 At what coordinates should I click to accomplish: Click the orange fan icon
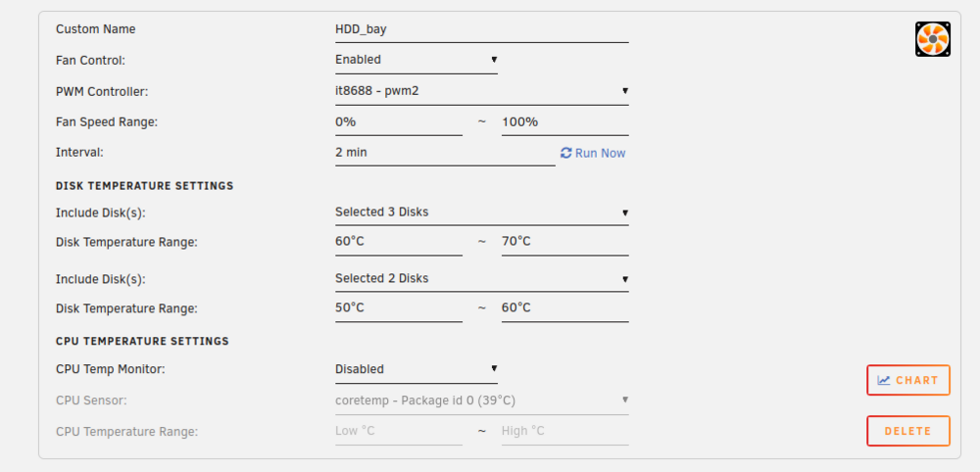933,39
